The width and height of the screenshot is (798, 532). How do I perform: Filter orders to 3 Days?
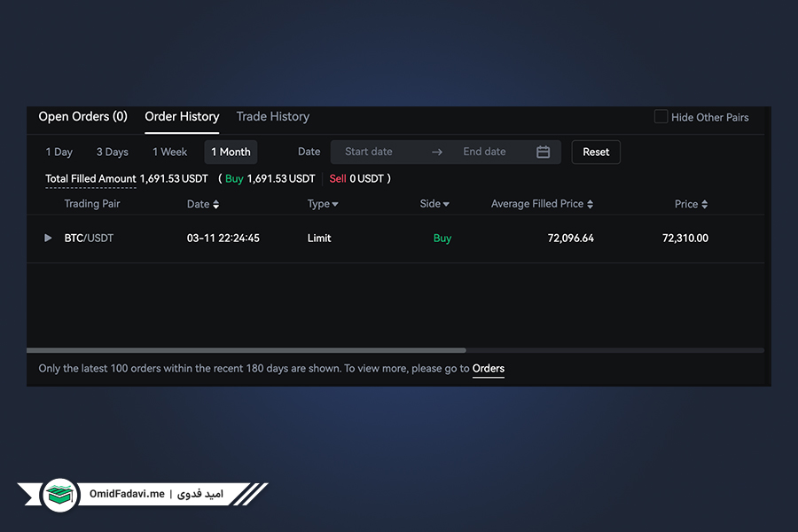[113, 152]
